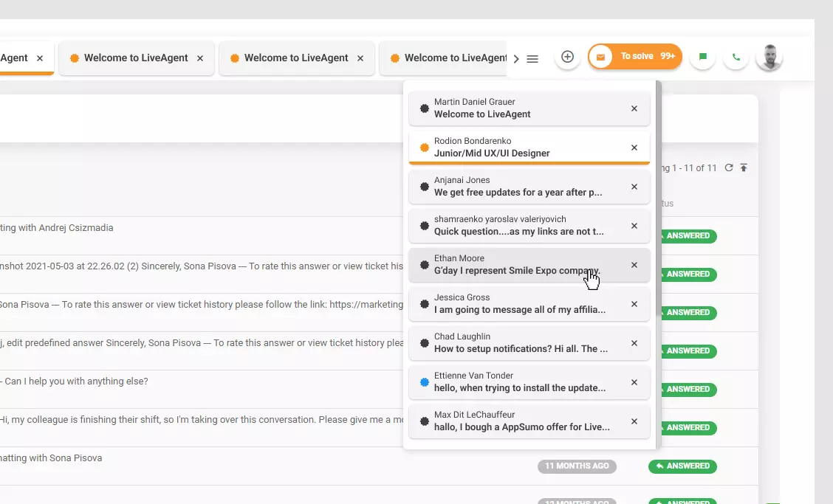Click the envelope icon inside the To solve button
The width and height of the screenshot is (833, 504).
coord(600,56)
